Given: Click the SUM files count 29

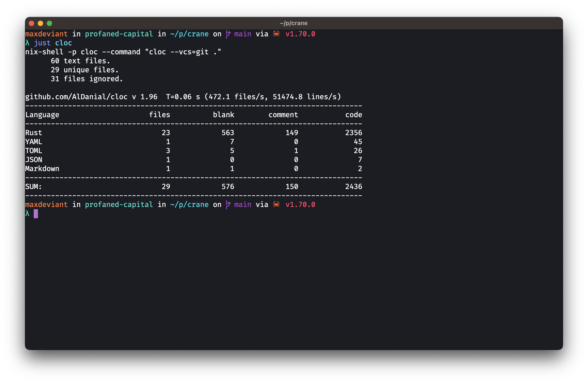Looking at the screenshot, I should (x=166, y=186).
